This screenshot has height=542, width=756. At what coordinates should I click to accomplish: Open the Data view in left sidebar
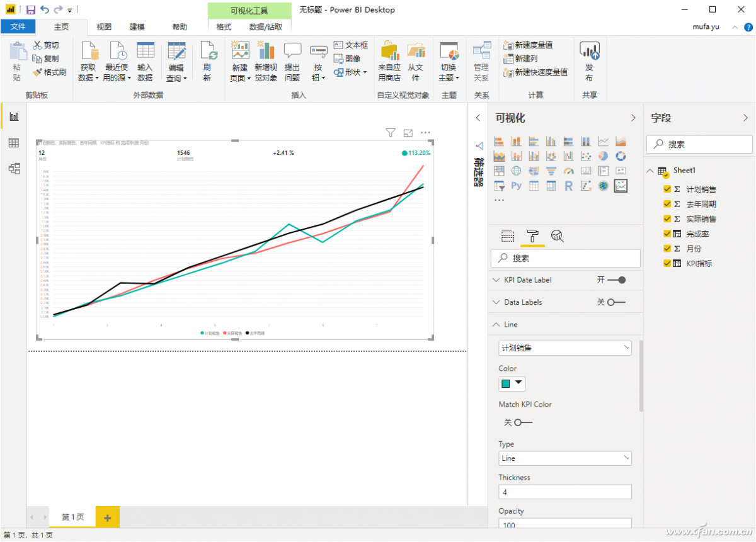pos(13,143)
